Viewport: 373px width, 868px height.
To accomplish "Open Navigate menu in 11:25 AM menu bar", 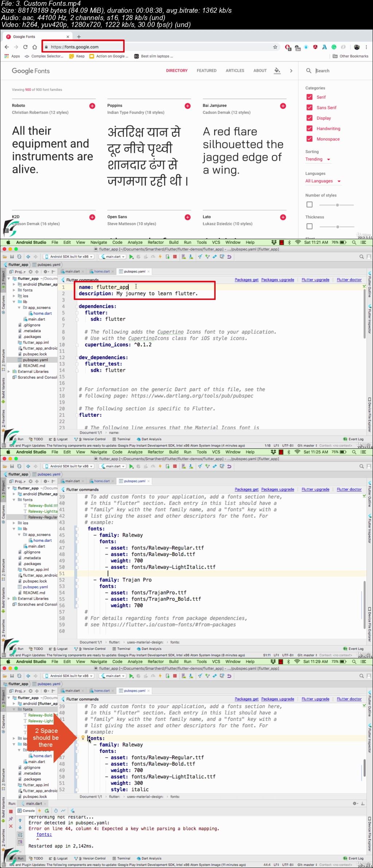I will [99, 452].
